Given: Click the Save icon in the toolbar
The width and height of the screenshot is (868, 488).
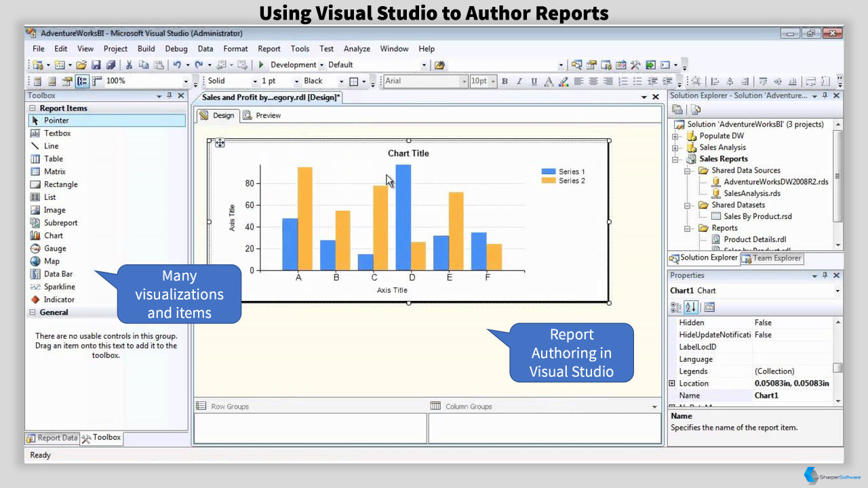Looking at the screenshot, I should [96, 65].
